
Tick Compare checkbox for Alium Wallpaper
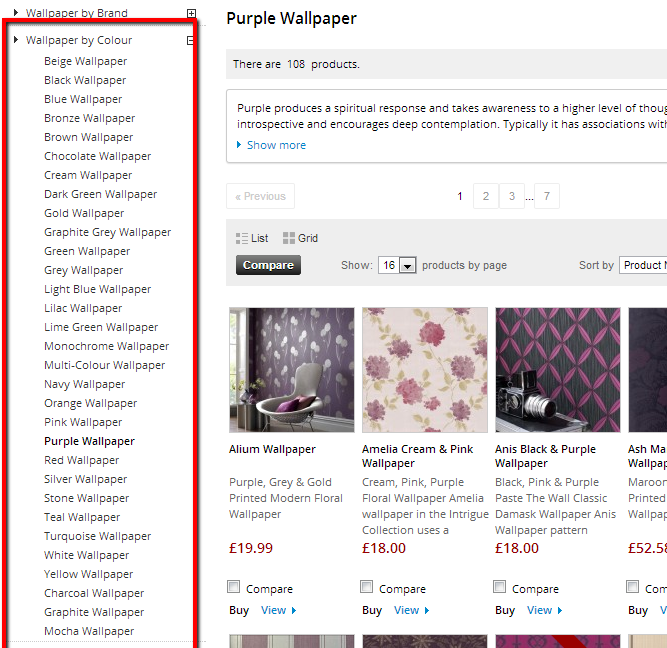[234, 587]
